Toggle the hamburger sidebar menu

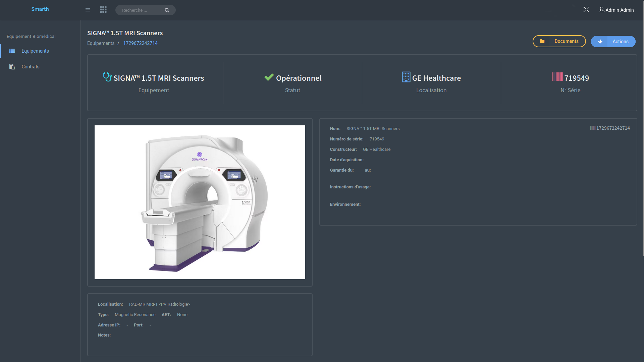88,10
